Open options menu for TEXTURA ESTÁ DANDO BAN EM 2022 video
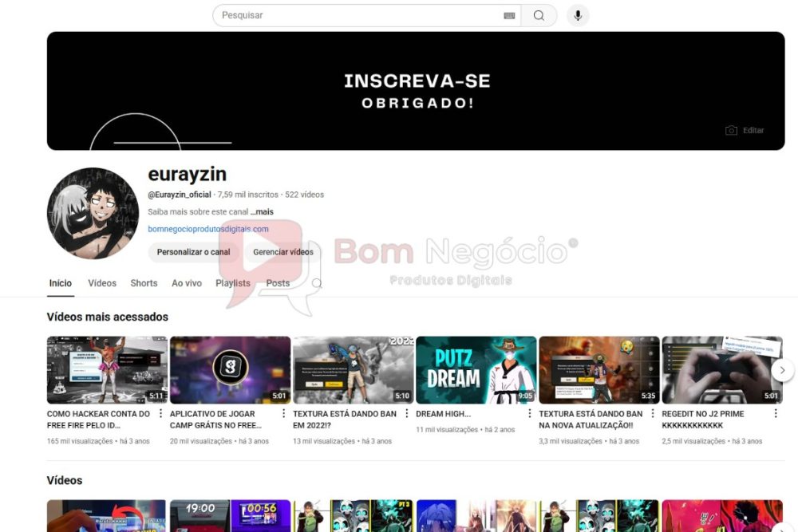 (x=407, y=413)
